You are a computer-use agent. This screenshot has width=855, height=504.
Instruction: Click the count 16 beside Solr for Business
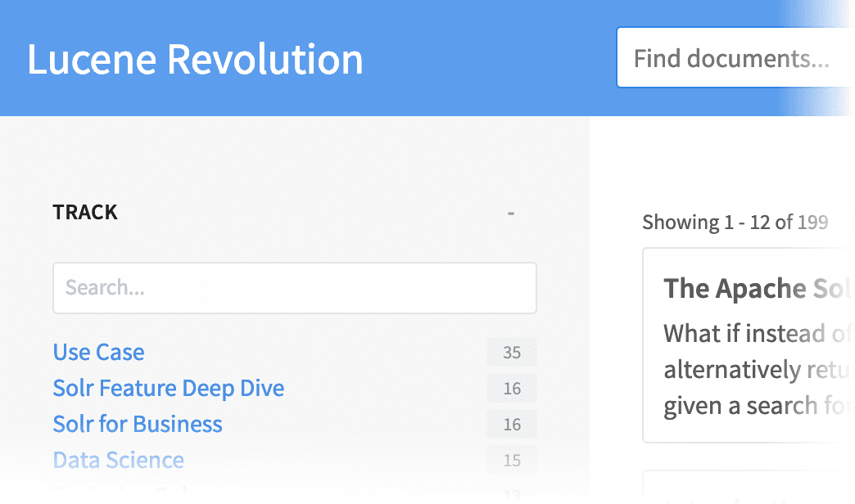pyautogui.click(x=511, y=424)
